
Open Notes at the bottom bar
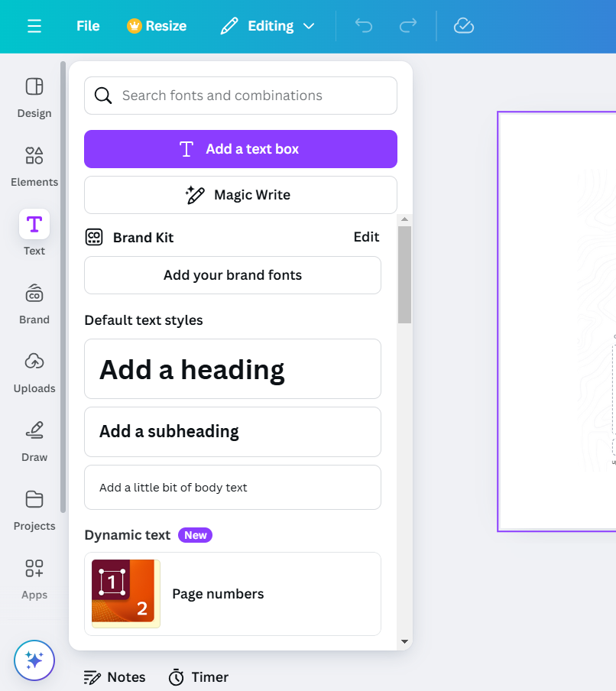click(x=115, y=677)
